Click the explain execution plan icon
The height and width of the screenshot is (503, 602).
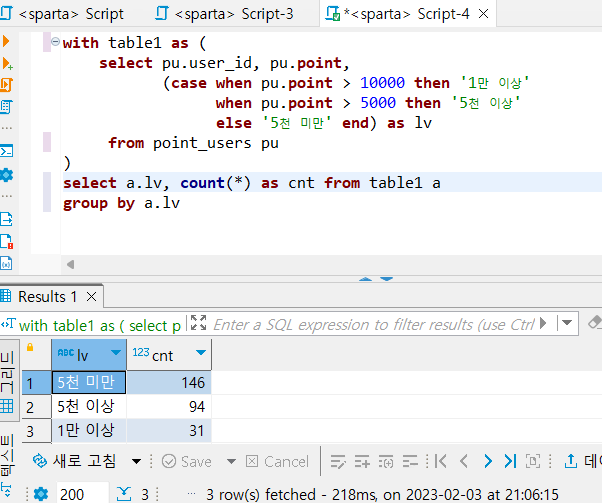click(6, 107)
